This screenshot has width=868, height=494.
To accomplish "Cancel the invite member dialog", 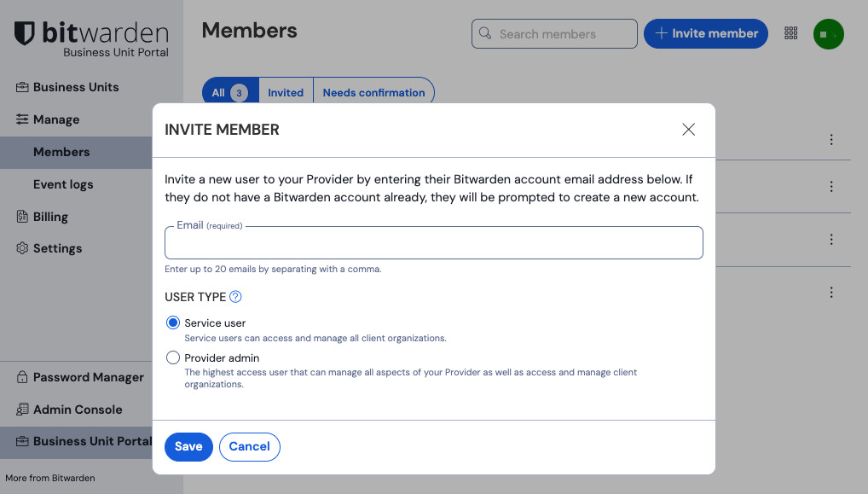I will (249, 447).
